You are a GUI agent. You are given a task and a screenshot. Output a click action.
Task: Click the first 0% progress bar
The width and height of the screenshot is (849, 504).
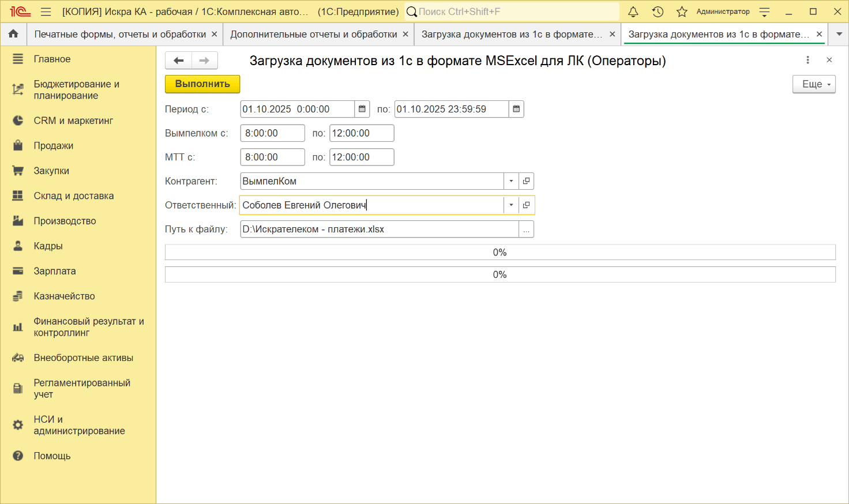pos(499,253)
